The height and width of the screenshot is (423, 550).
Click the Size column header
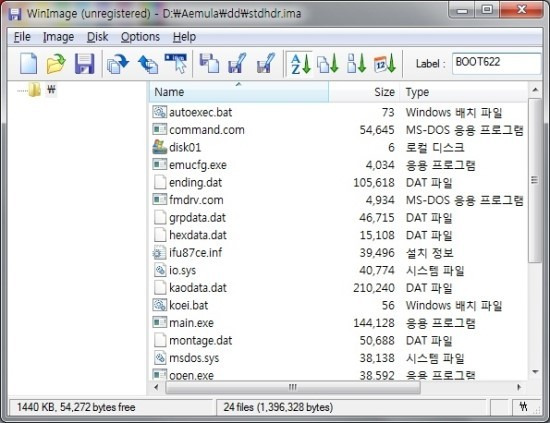point(364,92)
